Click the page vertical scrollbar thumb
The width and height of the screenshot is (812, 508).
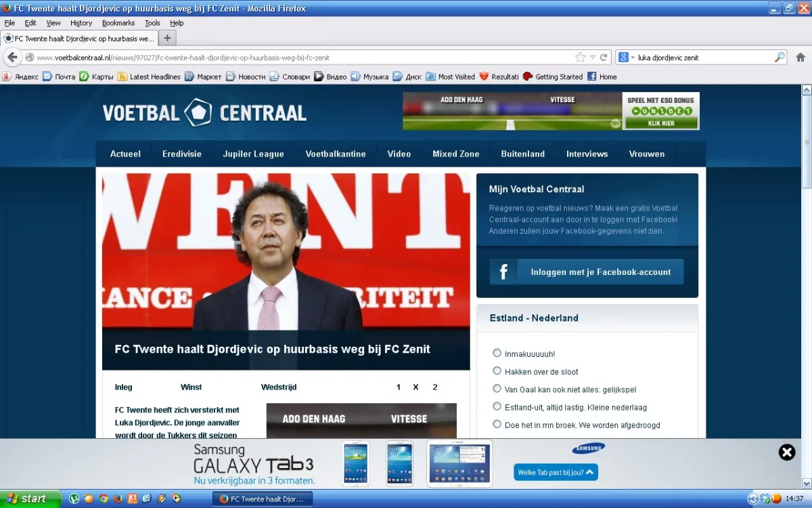pyautogui.click(x=807, y=142)
